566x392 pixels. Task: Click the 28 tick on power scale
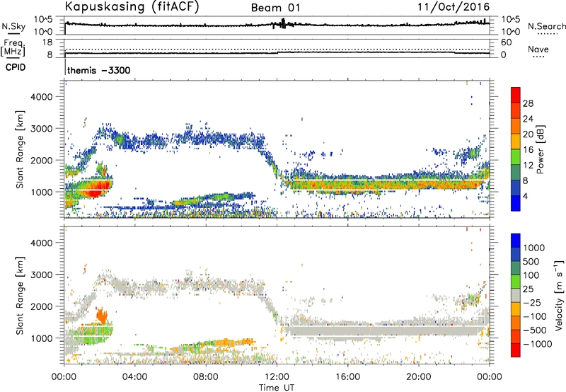point(528,103)
